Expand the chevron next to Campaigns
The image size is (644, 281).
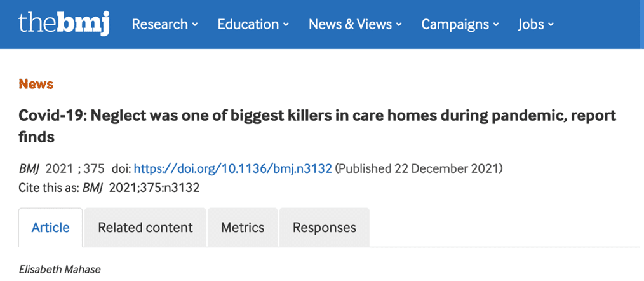[x=496, y=25]
